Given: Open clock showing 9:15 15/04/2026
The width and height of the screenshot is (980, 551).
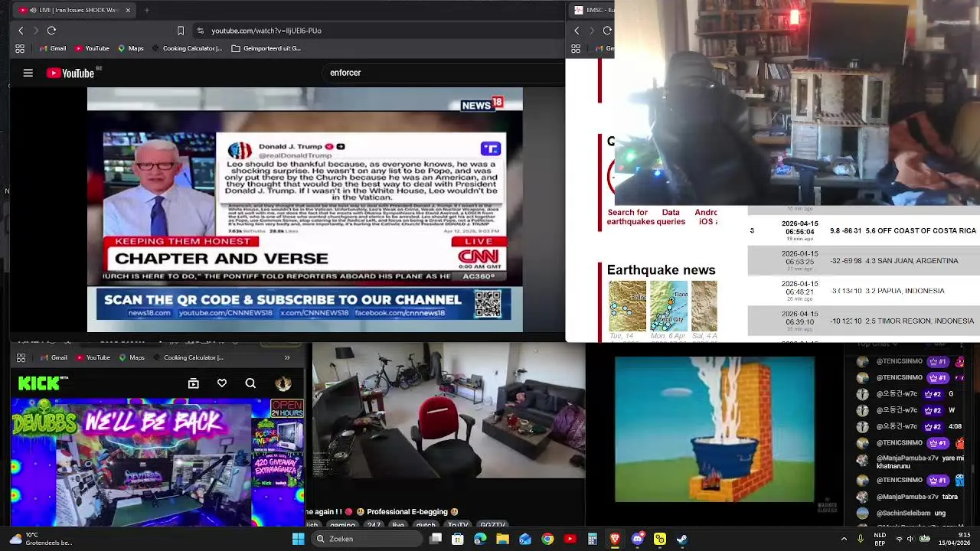Looking at the screenshot, I should (955, 539).
